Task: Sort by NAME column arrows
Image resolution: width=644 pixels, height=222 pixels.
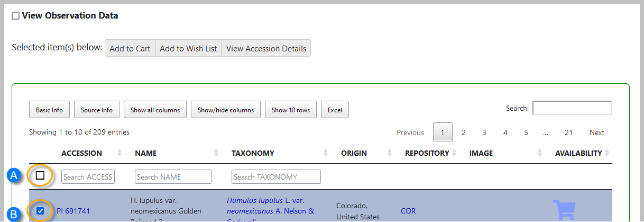Action: [216, 153]
